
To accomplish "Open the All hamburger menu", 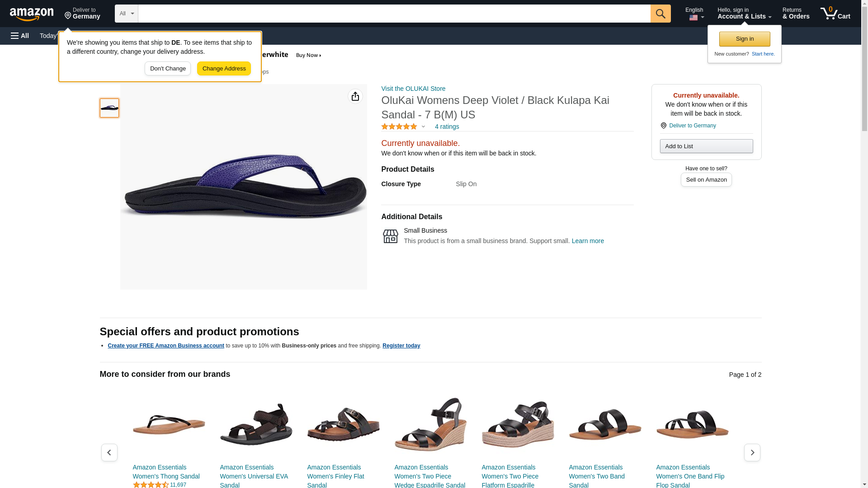I will [20, 36].
